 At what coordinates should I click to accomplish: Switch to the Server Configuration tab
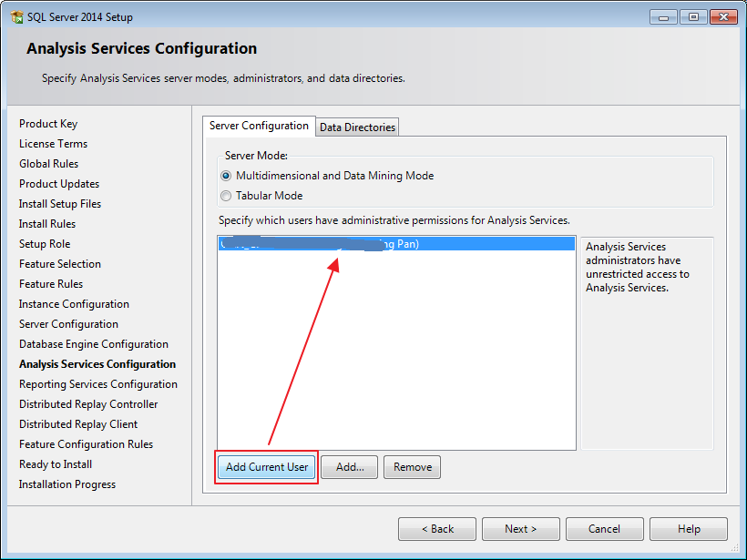(259, 126)
